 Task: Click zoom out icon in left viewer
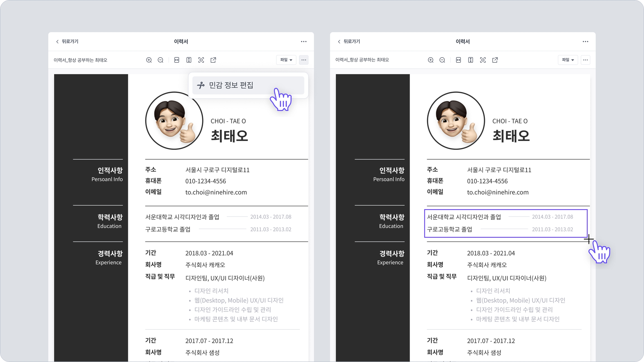pyautogui.click(x=160, y=60)
